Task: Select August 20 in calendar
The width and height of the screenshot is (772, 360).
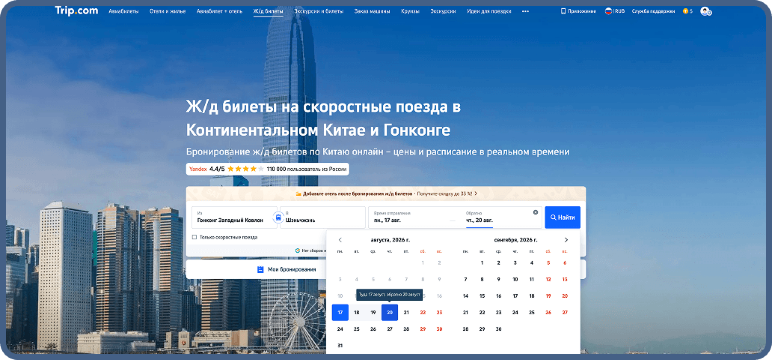Action: (x=389, y=313)
